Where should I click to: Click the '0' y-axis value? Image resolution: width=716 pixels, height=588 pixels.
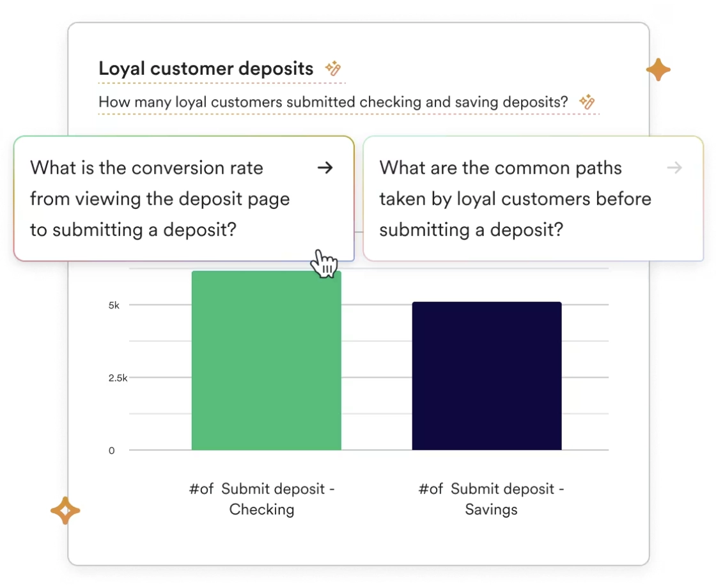[x=111, y=451]
